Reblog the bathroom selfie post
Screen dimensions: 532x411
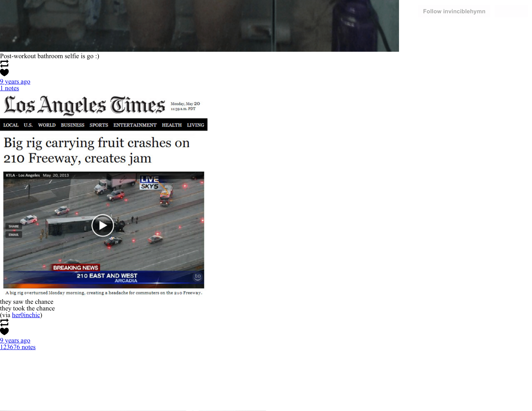(x=4, y=64)
